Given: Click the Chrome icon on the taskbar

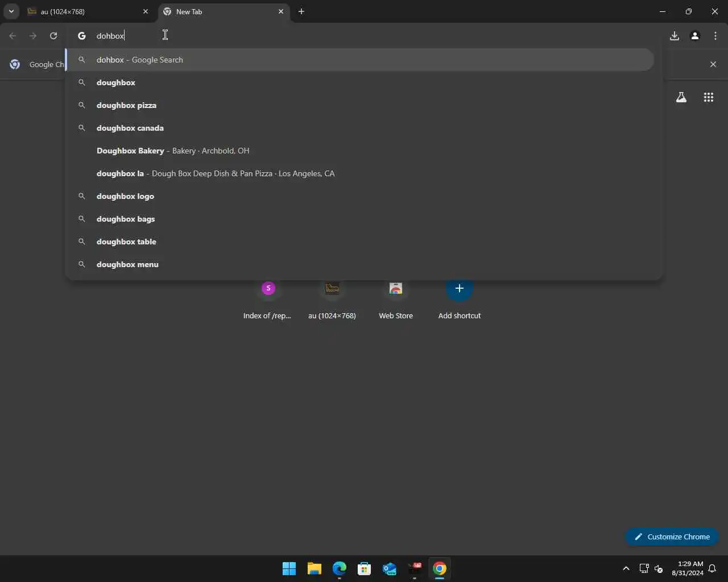Looking at the screenshot, I should pos(440,568).
